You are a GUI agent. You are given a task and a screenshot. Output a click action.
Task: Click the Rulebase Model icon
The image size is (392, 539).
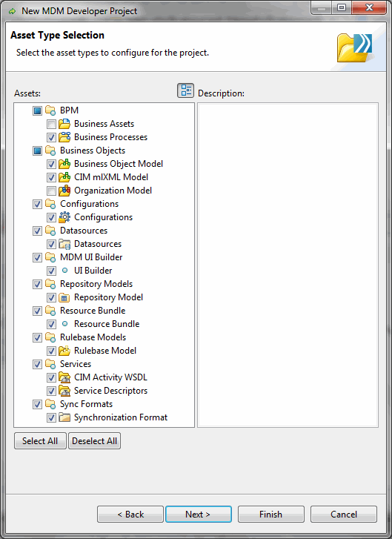64,351
